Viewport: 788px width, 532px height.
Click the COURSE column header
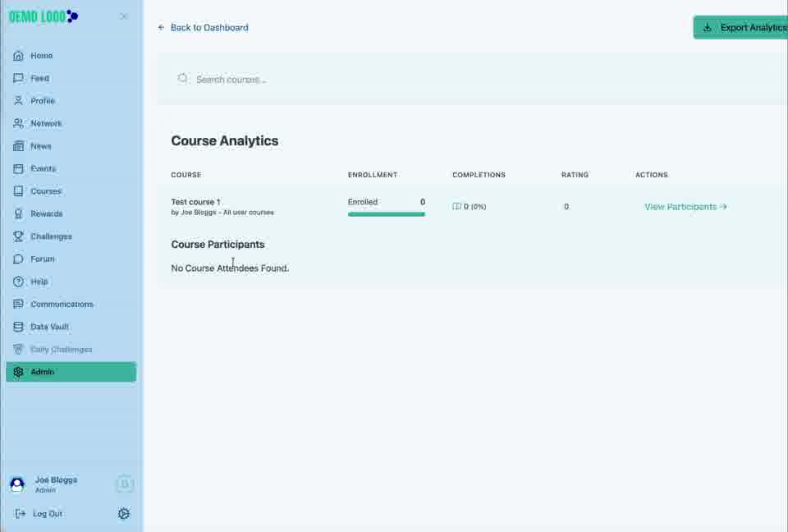click(x=186, y=175)
